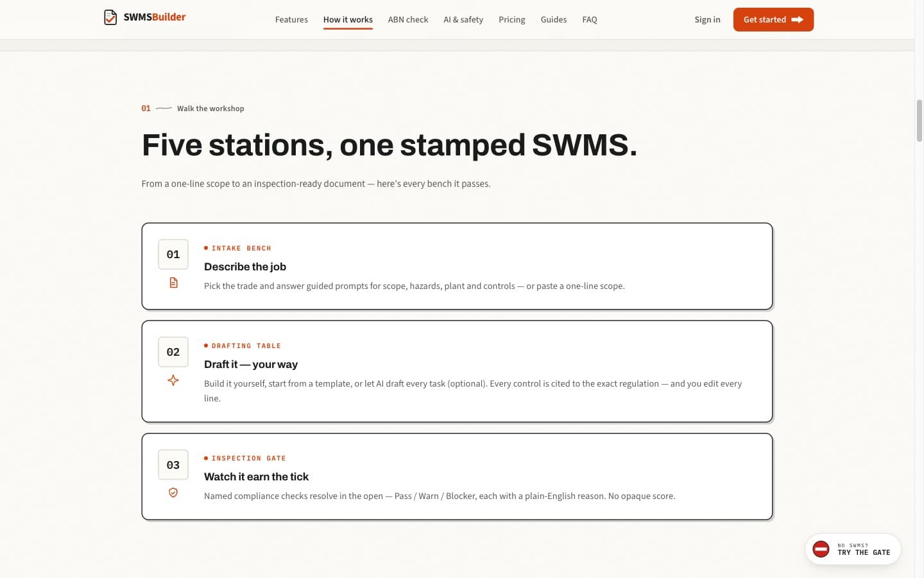924x578 pixels.
Task: Click the INTAKE BENCH label
Action: (x=241, y=248)
